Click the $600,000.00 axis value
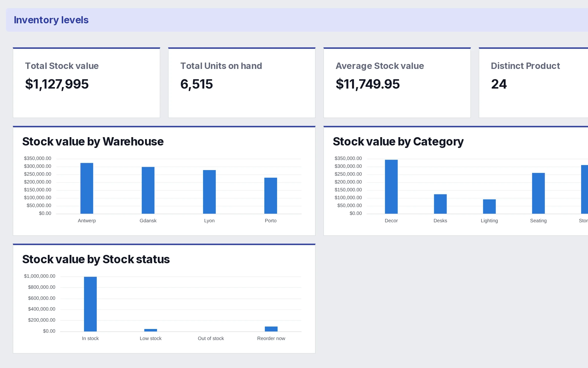The image size is (588, 368). [x=41, y=298]
